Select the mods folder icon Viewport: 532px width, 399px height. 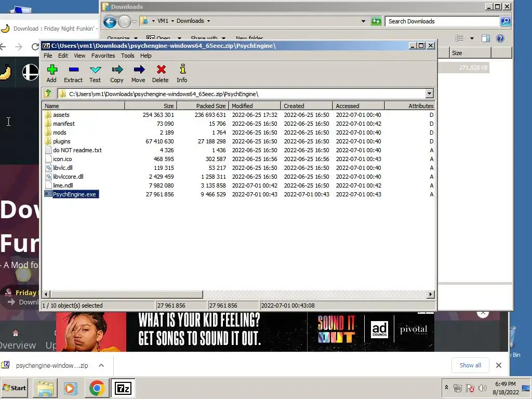(x=48, y=132)
